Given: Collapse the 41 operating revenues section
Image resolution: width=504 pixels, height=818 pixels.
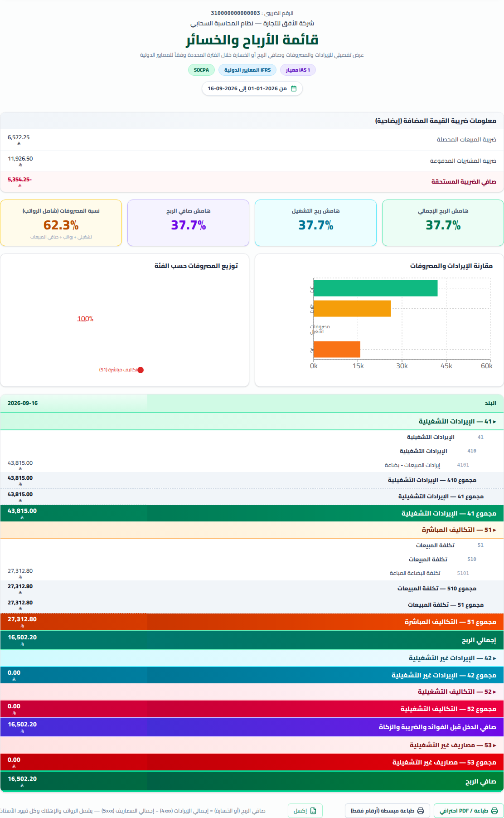Looking at the screenshot, I should click(252, 421).
